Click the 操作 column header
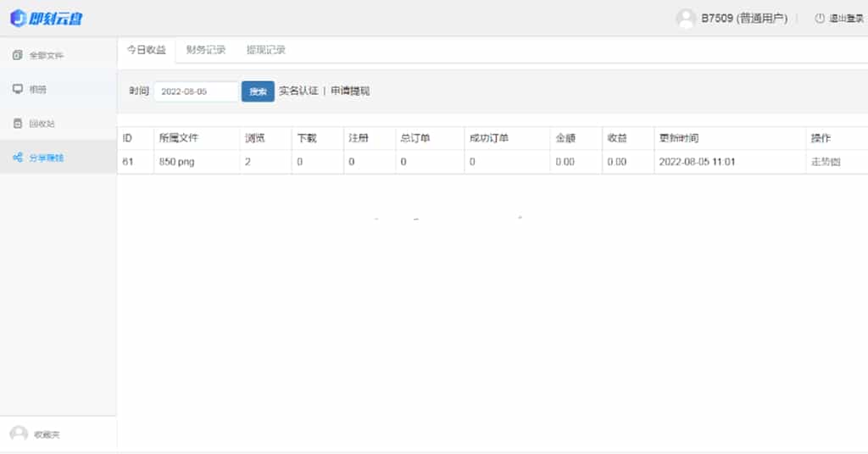868x454 pixels. tap(837, 138)
